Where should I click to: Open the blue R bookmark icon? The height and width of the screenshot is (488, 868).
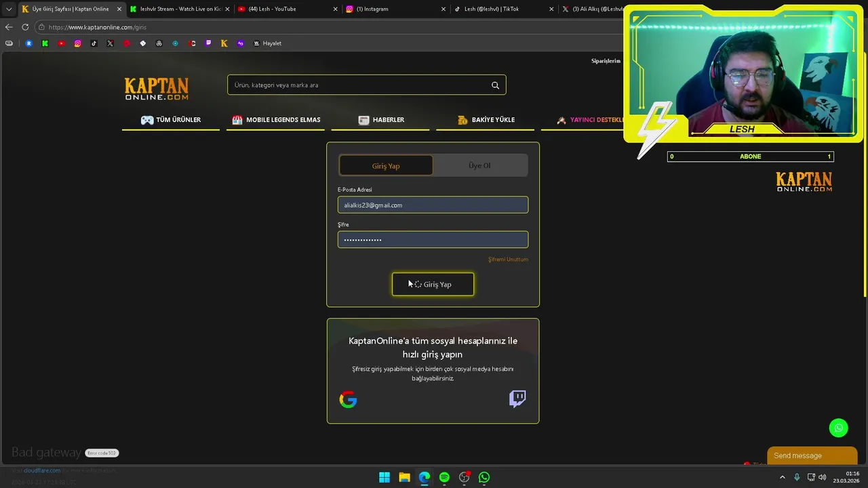point(28,43)
